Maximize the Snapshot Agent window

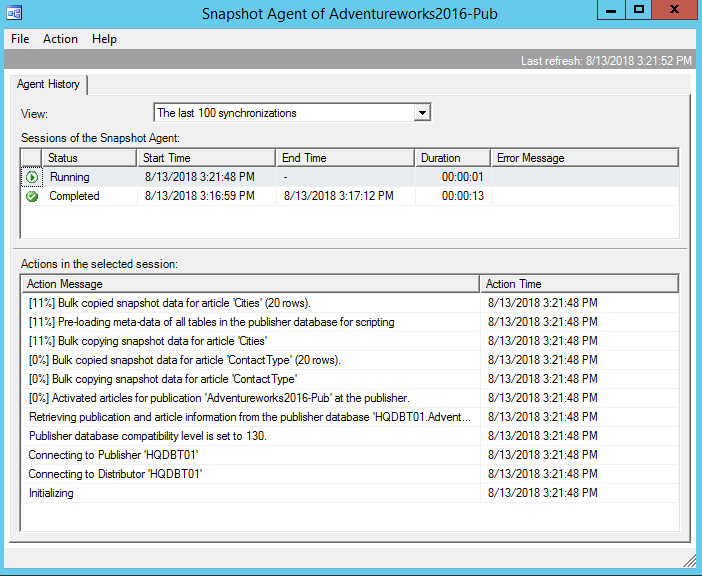click(x=639, y=11)
